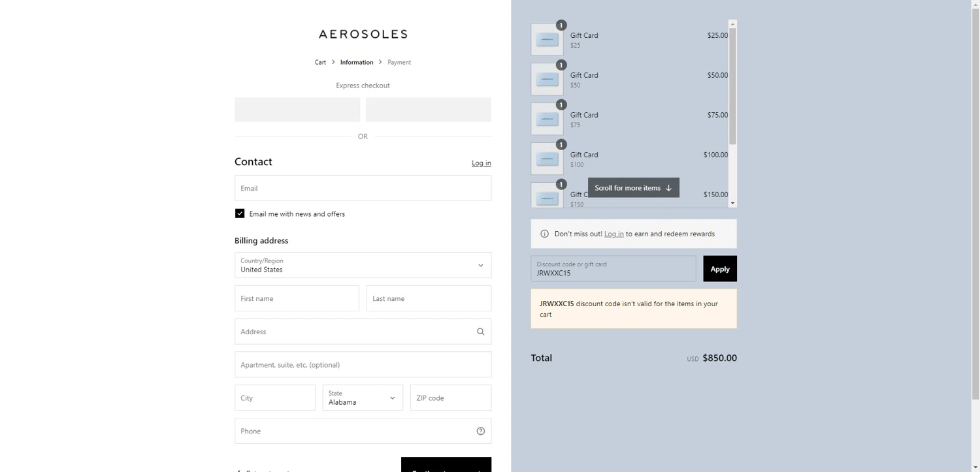Click the $850.00 total amount
The width and height of the screenshot is (980, 472).
pos(719,358)
